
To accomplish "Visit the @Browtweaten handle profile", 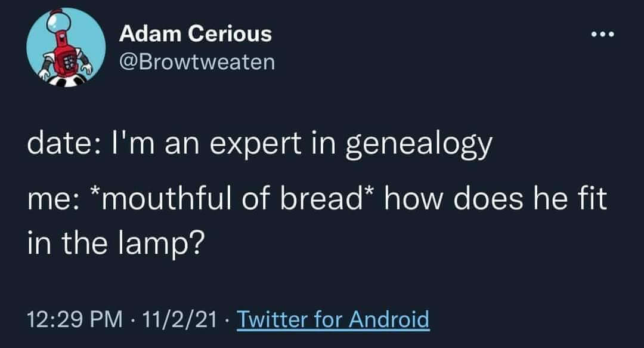I will tap(197, 61).
